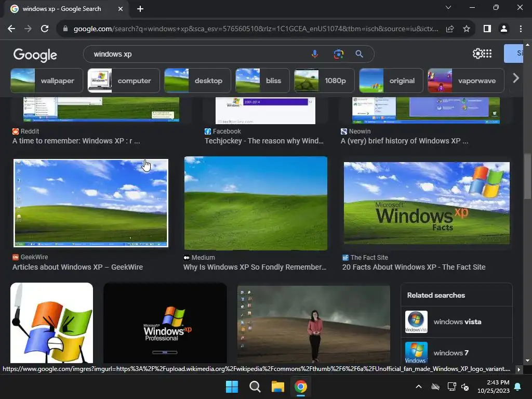Open a new browser tab

140,9
